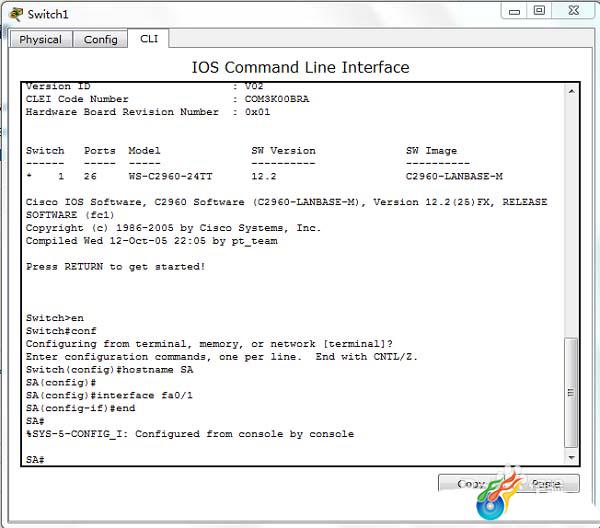Viewport: 600px width, 528px height.
Task: Click the 'Hardware Board Revision Number' line
Action: (x=148, y=112)
